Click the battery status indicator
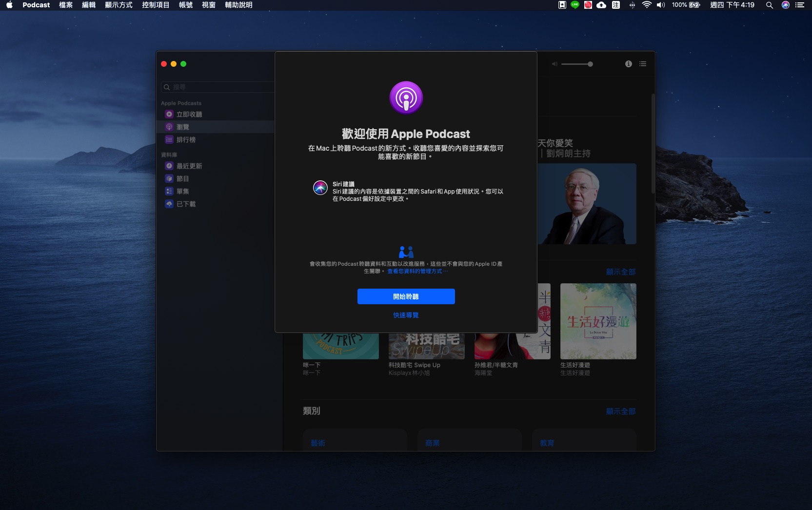 click(x=686, y=5)
